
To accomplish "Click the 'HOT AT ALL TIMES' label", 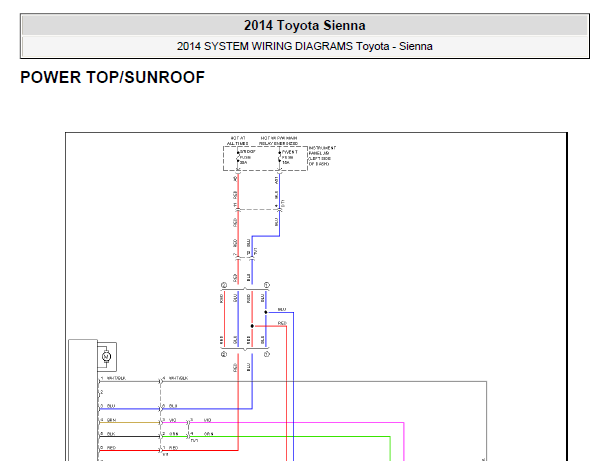I will pyautogui.click(x=238, y=141).
